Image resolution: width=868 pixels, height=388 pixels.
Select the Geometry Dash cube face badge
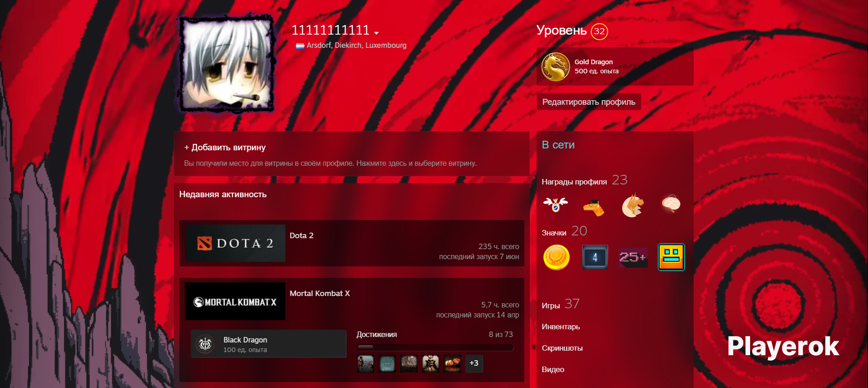click(x=671, y=257)
